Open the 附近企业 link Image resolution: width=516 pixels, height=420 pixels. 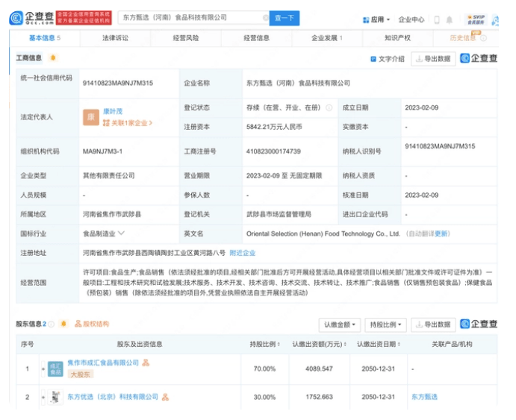243,254
